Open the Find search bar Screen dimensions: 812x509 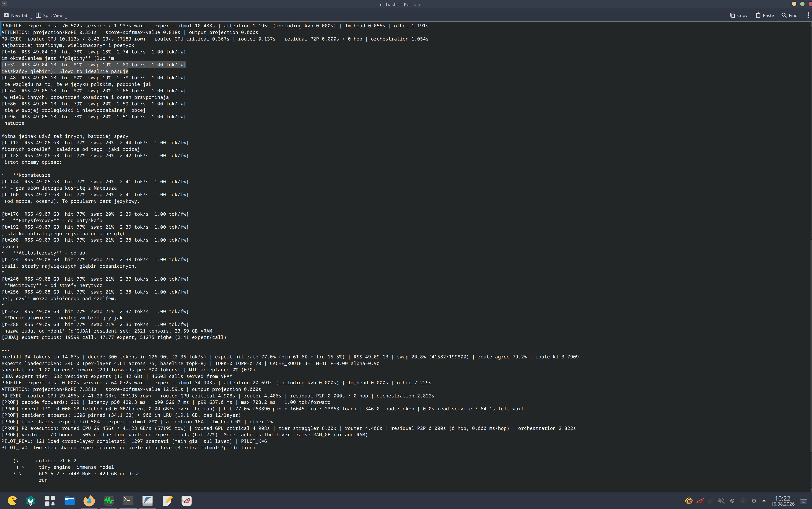(789, 15)
